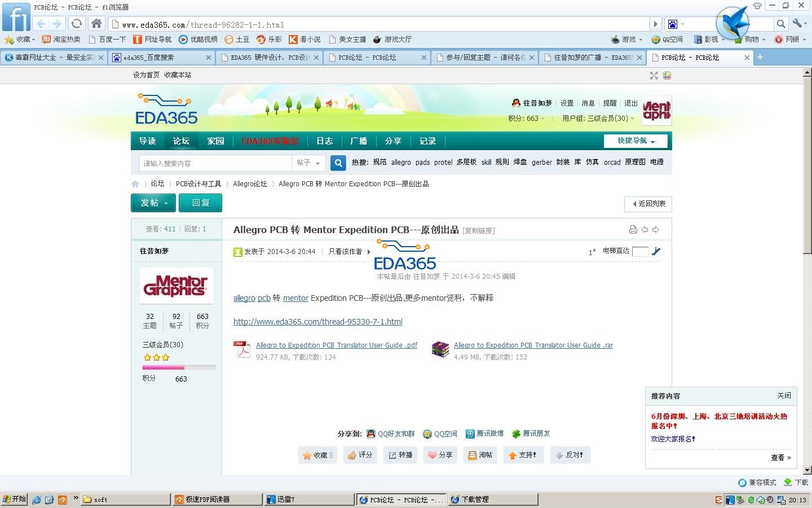
Task: Click the forum home breadcrumb icon
Action: pos(135,184)
